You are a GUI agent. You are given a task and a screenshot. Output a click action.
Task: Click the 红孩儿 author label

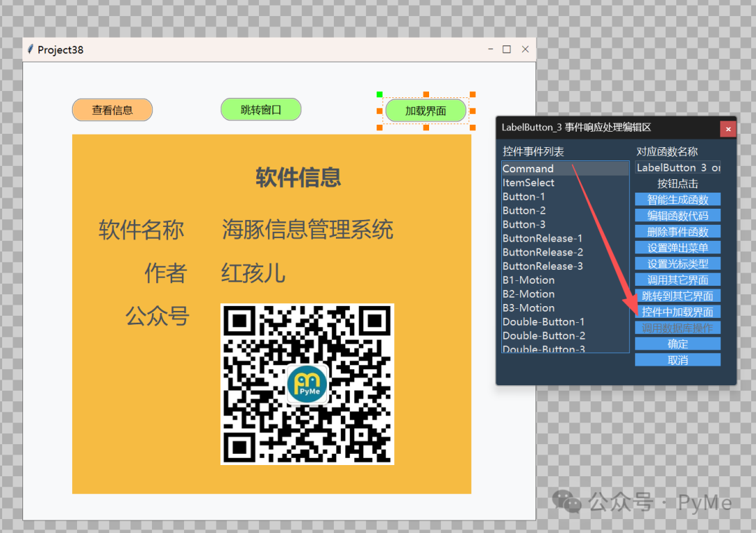point(253,273)
